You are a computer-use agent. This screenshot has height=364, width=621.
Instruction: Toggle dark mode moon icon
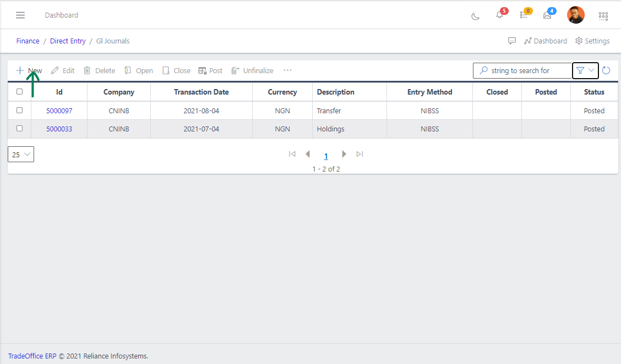click(x=475, y=16)
